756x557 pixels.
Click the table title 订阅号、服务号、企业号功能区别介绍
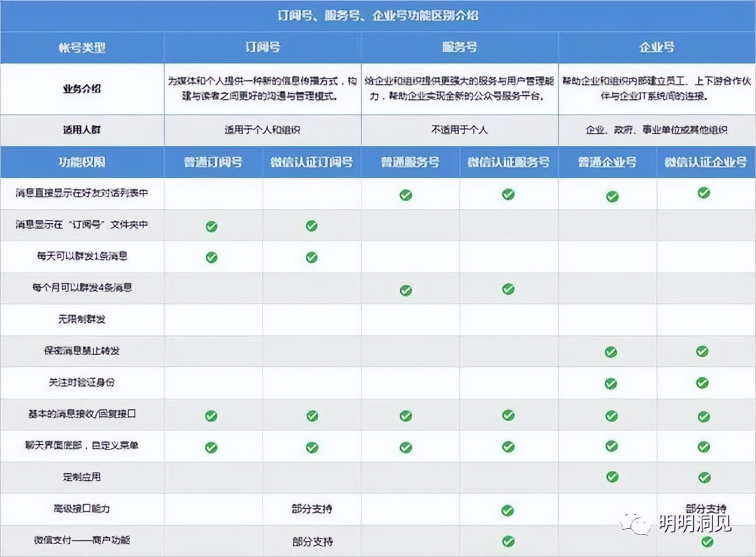pyautogui.click(x=377, y=15)
